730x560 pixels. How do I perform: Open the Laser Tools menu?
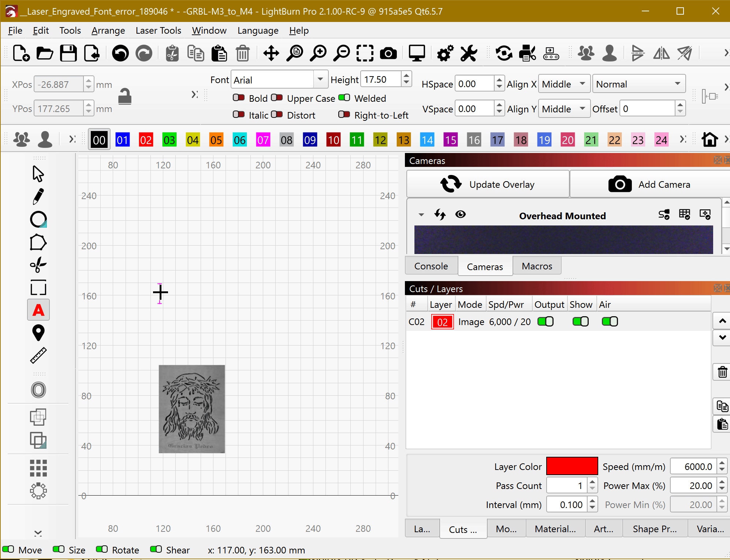(158, 30)
